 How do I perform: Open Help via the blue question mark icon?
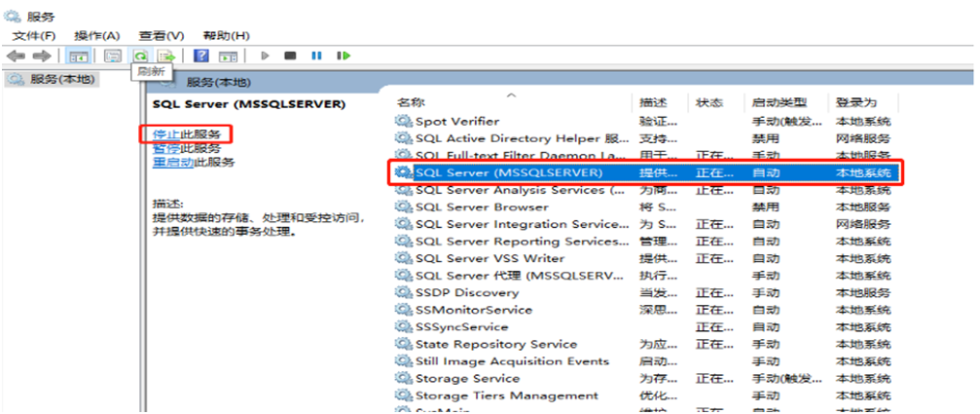(x=201, y=56)
